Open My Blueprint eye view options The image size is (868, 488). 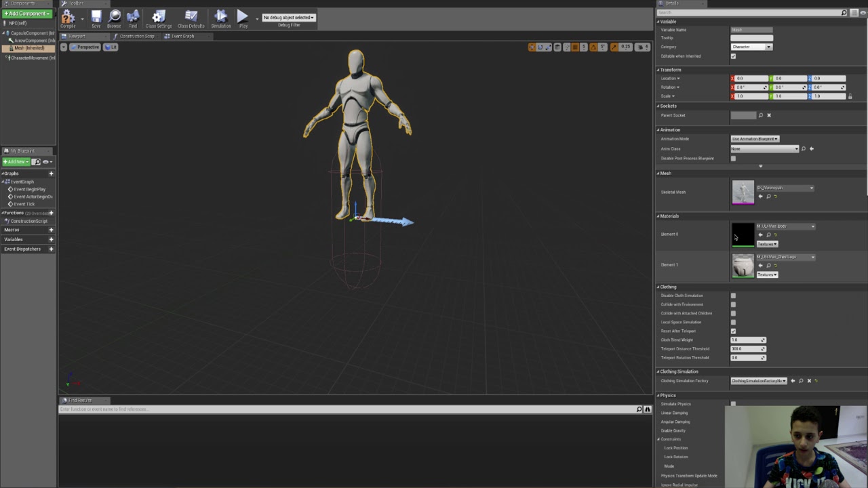[47, 162]
